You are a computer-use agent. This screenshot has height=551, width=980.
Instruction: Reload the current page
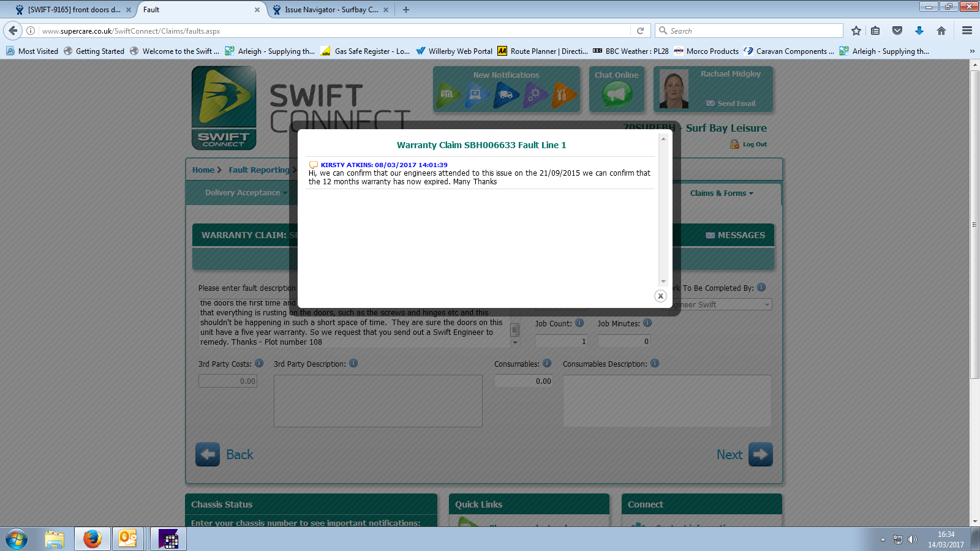click(640, 31)
